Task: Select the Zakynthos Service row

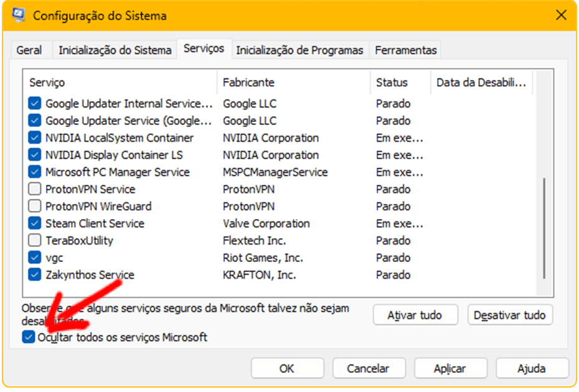Action: 90,275
